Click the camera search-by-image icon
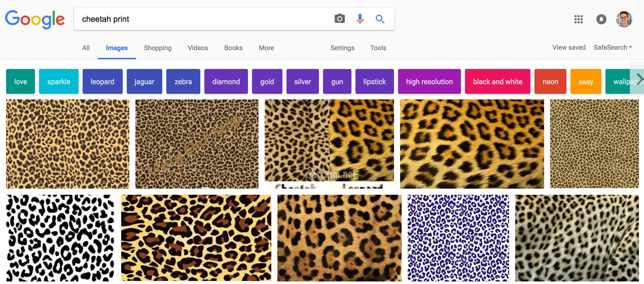 (339, 19)
